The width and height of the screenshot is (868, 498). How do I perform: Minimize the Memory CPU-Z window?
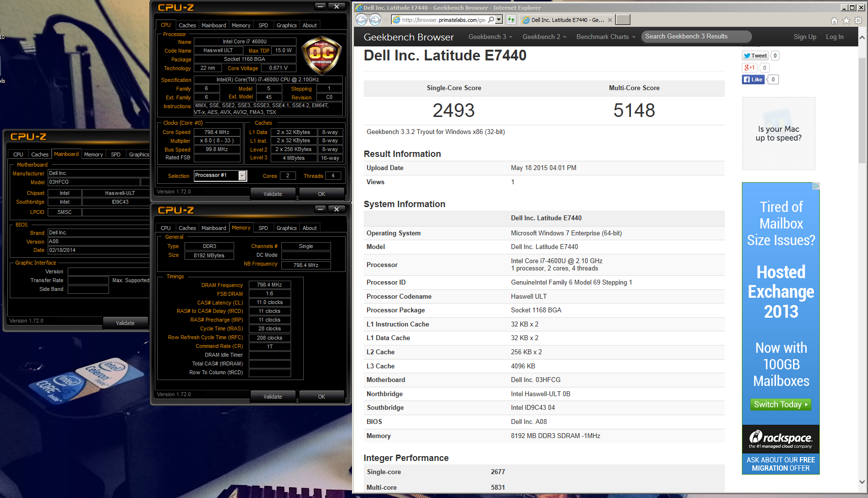tap(320, 209)
